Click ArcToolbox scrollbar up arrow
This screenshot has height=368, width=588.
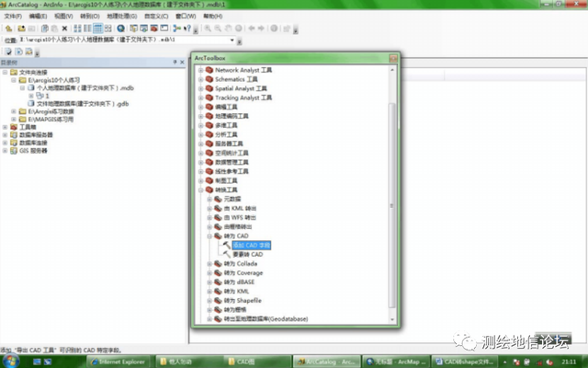click(392, 70)
